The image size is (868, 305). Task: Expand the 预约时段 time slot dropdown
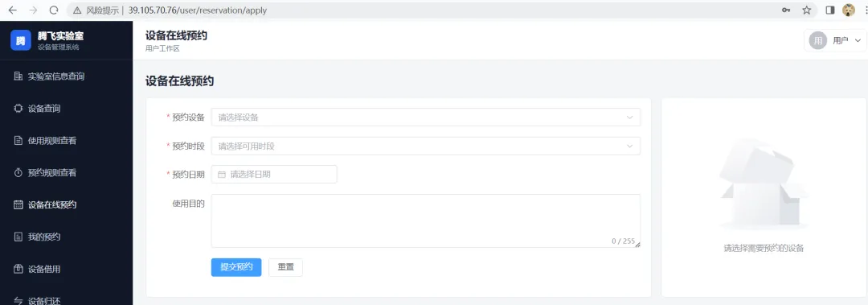click(426, 146)
